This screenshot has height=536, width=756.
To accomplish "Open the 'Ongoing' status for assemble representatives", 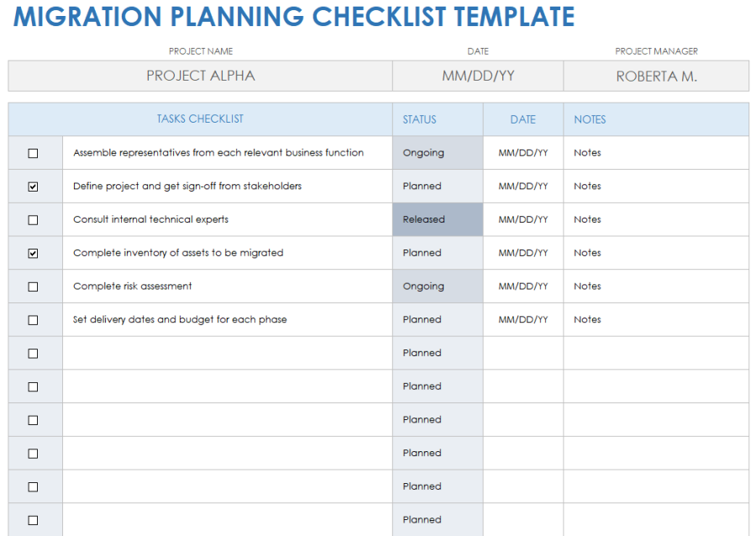I will coord(437,153).
